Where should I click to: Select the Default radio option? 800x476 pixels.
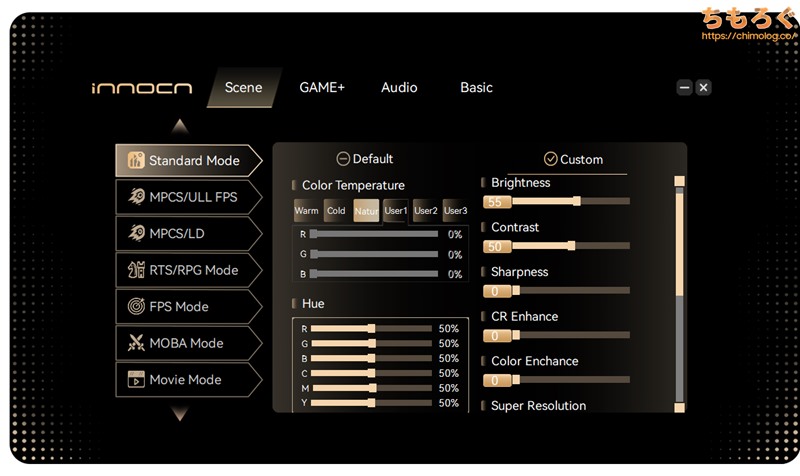[343, 159]
